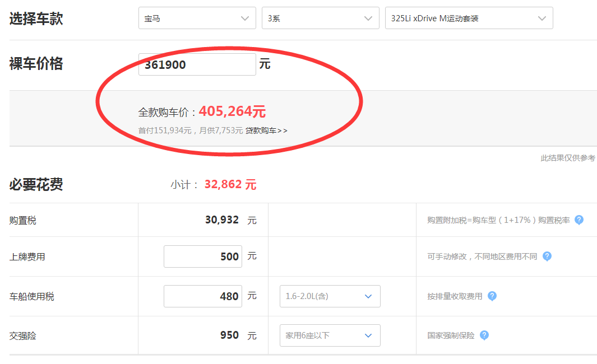Click the 首付151,934元，月供7,753元 text

coord(191,131)
